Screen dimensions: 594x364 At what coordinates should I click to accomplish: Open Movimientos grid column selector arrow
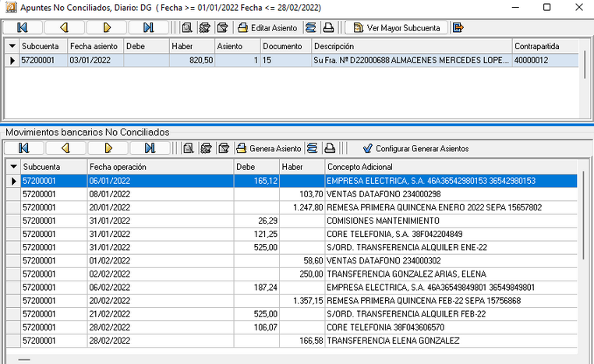click(13, 167)
